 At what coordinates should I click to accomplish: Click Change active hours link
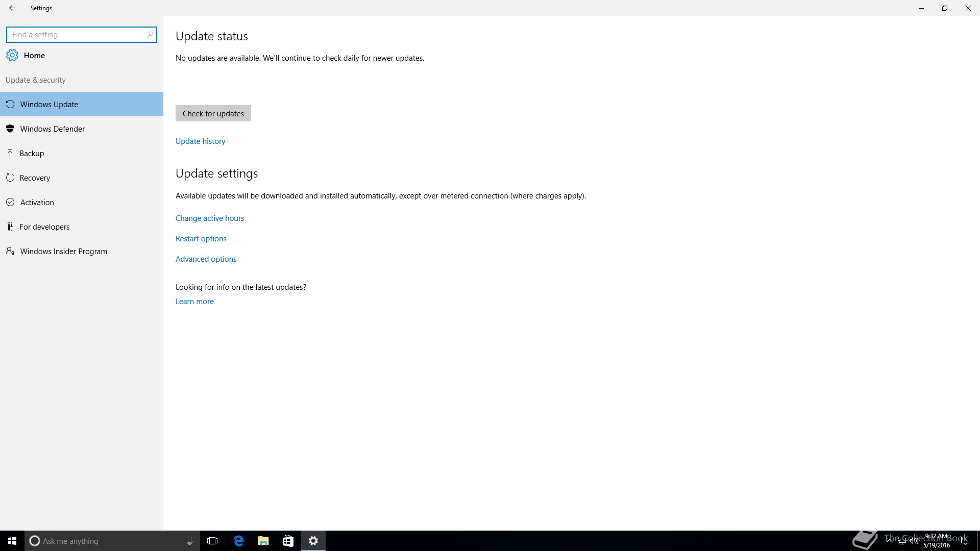click(x=210, y=218)
